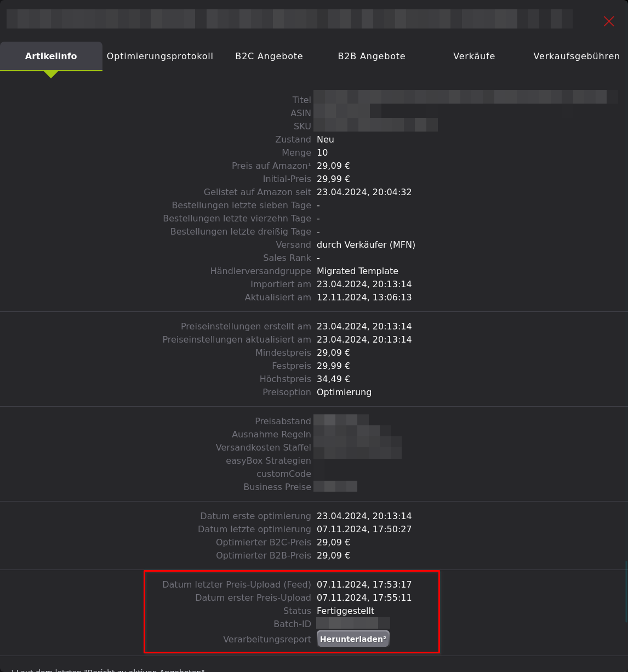Select the Mindestpreis value 29,09 €
Screen dimensions: 628x672
point(333,352)
